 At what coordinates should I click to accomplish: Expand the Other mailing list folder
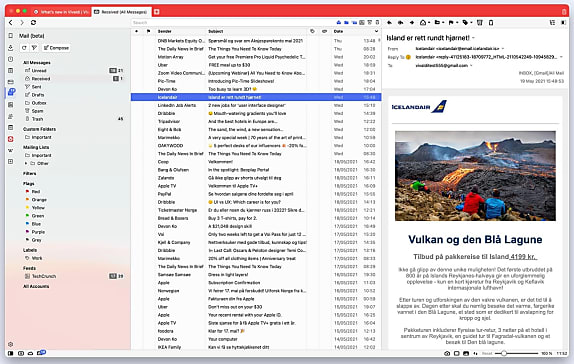click(x=26, y=163)
